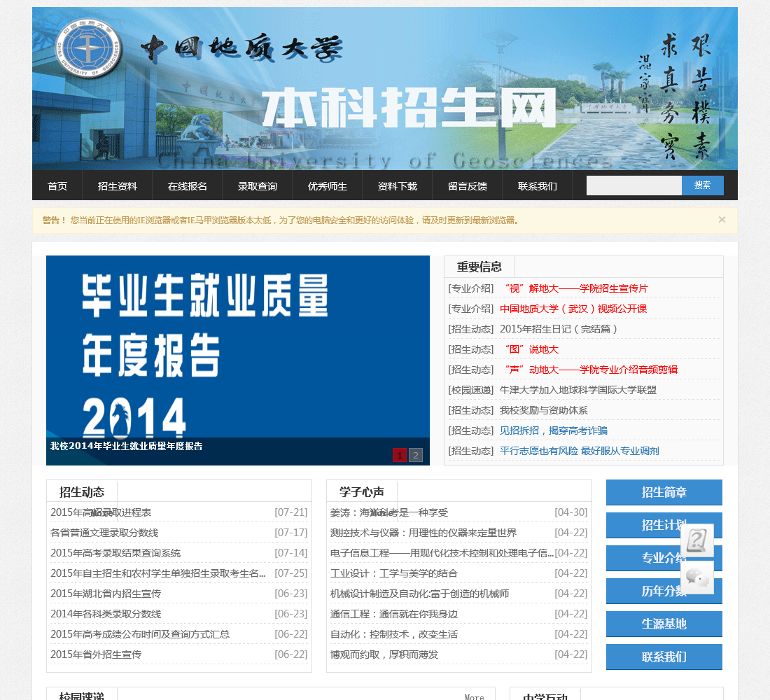Click the 联系我们 blue sidebar button

point(664,657)
